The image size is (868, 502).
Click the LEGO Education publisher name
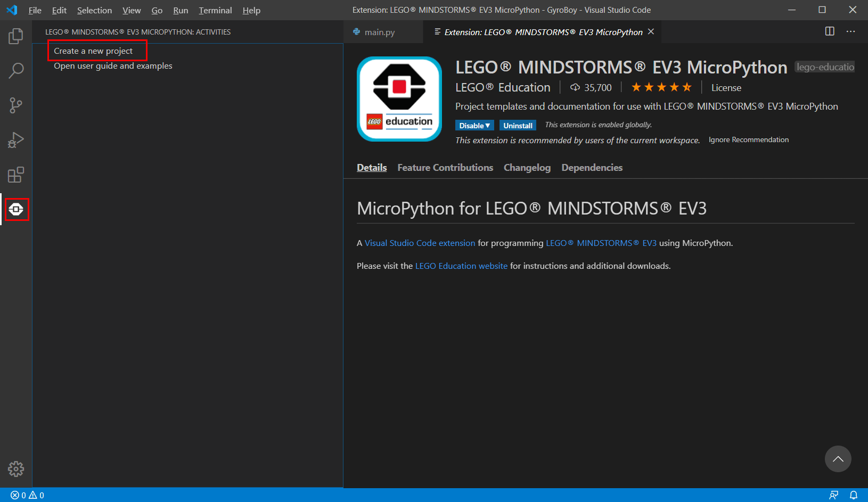point(503,87)
